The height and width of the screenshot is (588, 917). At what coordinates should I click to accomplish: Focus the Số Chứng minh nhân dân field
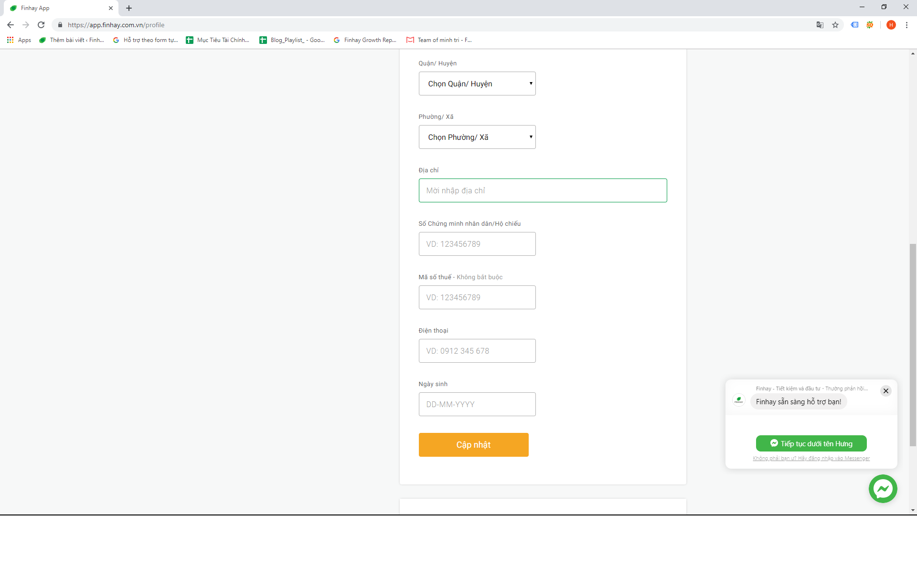477,244
